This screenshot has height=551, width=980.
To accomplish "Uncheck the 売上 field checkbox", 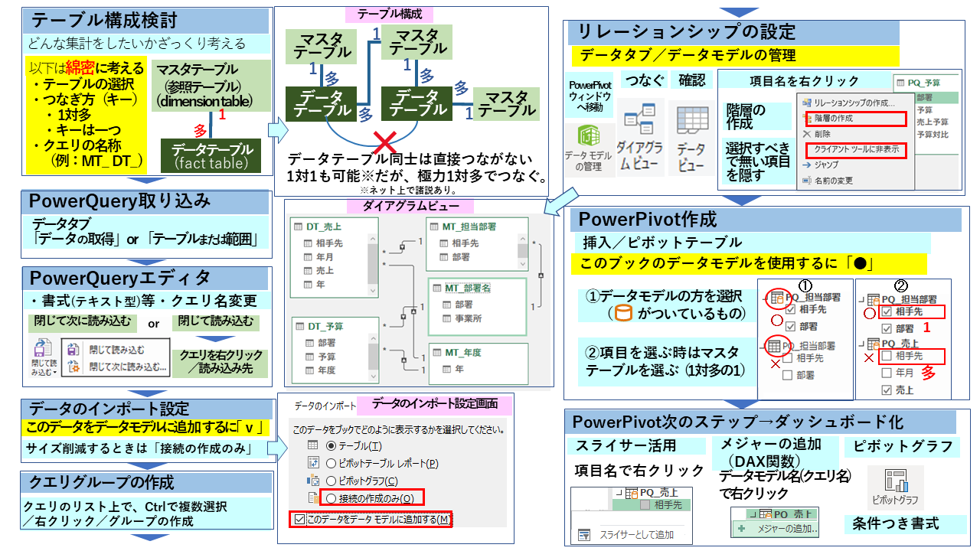I will pyautogui.click(x=886, y=390).
